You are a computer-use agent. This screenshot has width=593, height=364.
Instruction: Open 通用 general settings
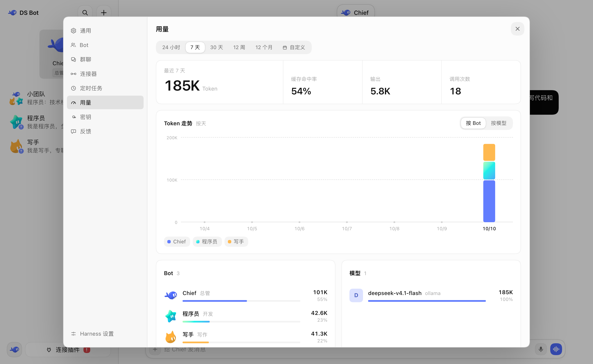[x=105, y=30]
